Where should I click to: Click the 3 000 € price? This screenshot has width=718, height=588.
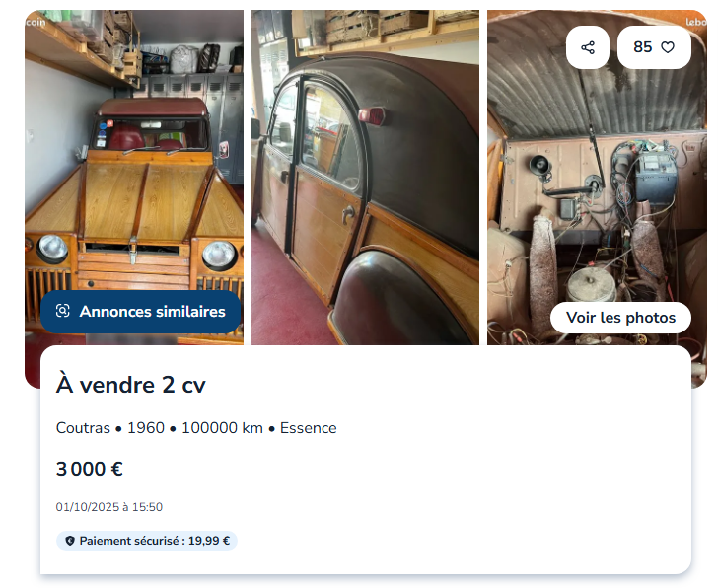(90, 469)
